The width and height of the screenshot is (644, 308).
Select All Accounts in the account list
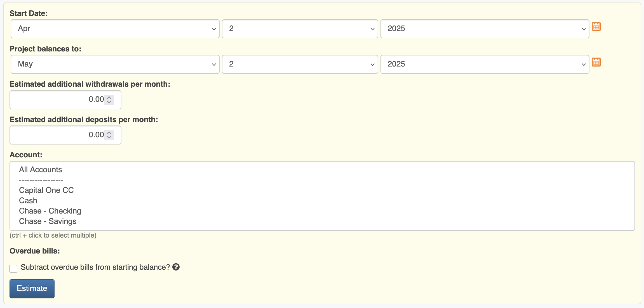coord(41,170)
